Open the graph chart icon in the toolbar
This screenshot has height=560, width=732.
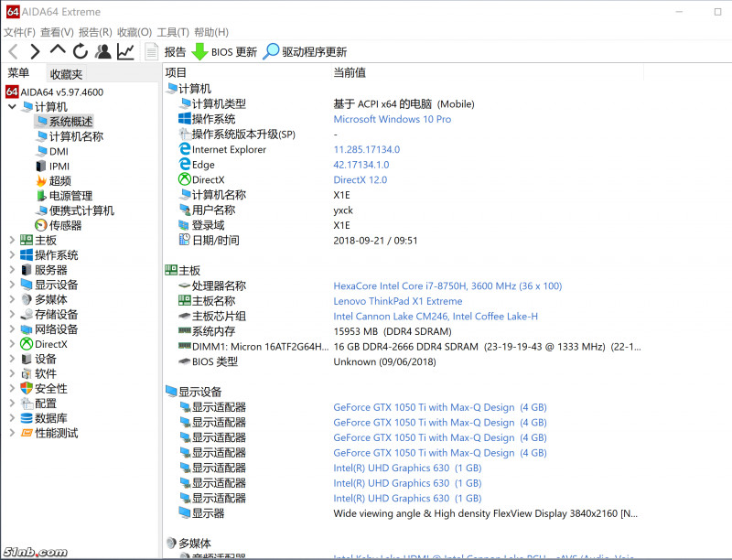coord(125,51)
